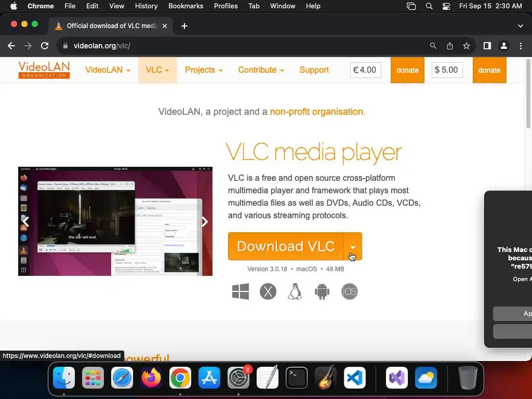The image size is (532, 399).
Task: Select the iOS platform icon
Action: [x=350, y=291]
